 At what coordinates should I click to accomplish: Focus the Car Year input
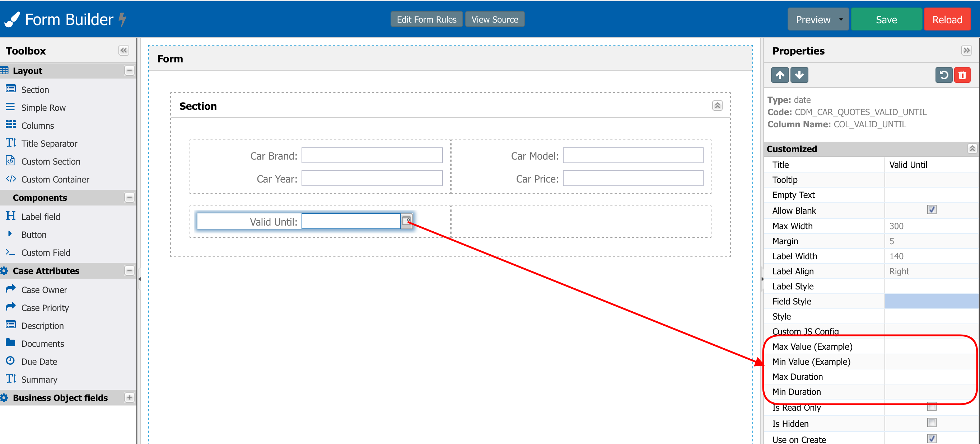pyautogui.click(x=372, y=178)
